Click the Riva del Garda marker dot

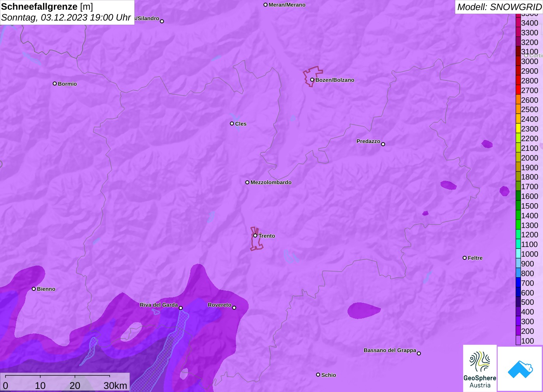[x=181, y=308]
